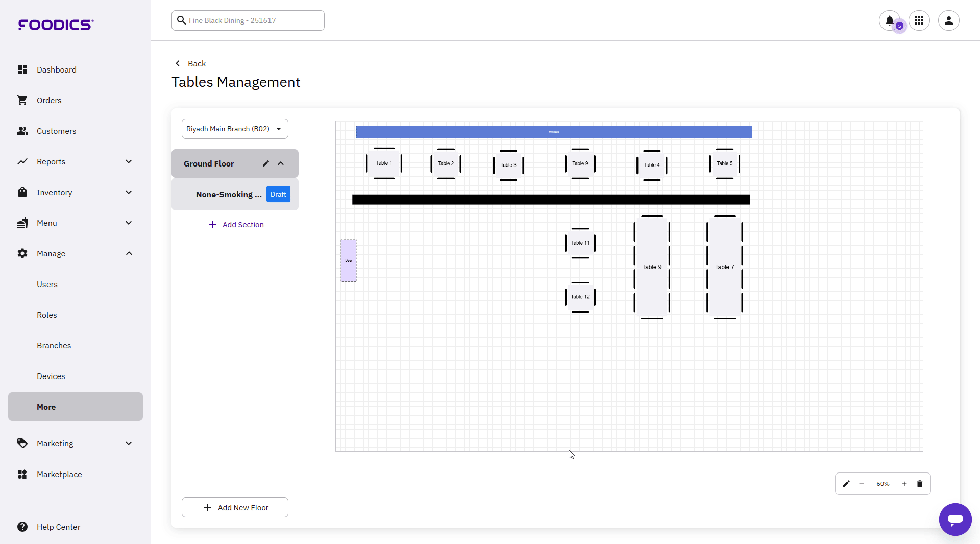Open the Dashboard page
Image resolution: width=980 pixels, height=544 pixels.
56,69
